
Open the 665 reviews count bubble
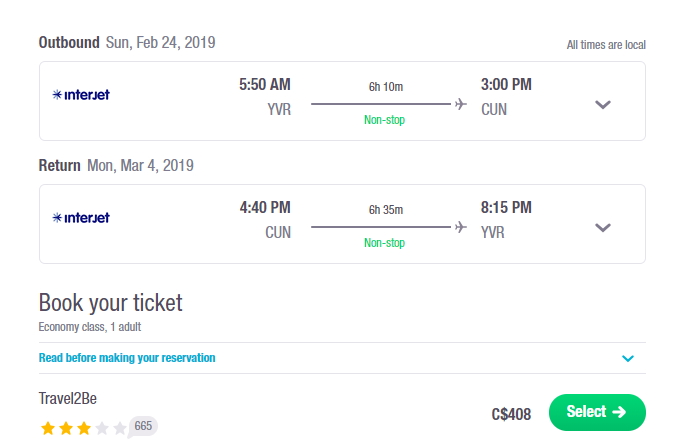click(x=143, y=426)
